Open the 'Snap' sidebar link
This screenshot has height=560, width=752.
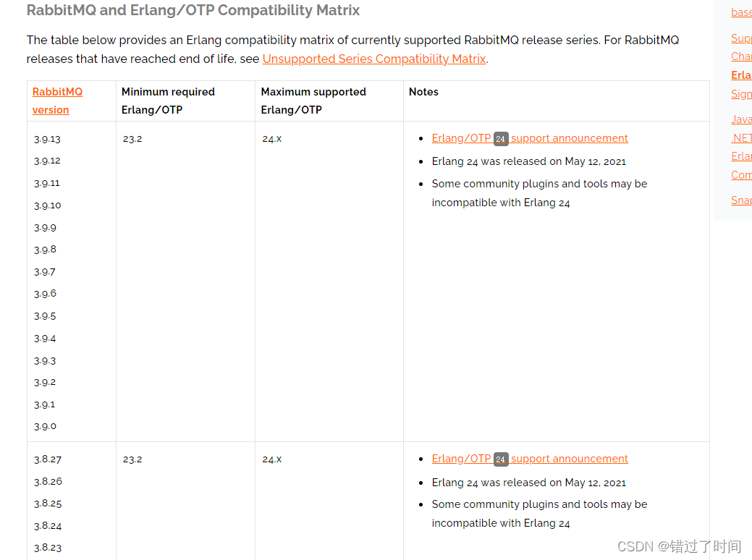click(741, 200)
